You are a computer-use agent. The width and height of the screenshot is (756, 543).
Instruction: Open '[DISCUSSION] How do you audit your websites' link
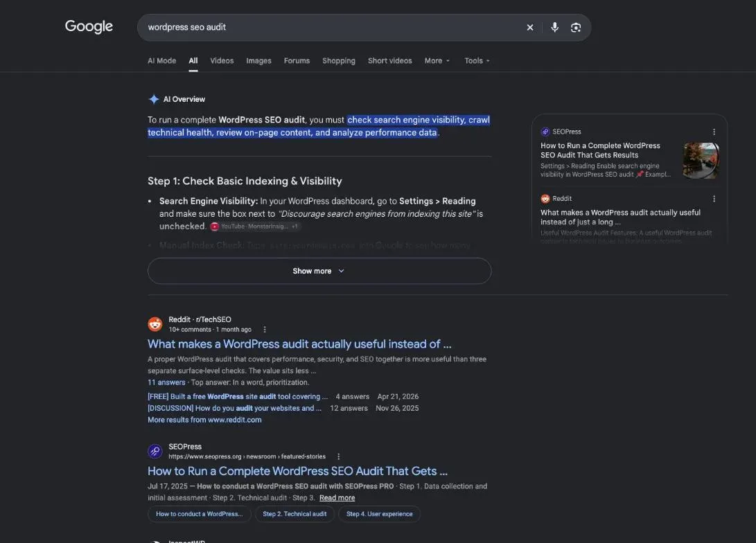pos(234,408)
